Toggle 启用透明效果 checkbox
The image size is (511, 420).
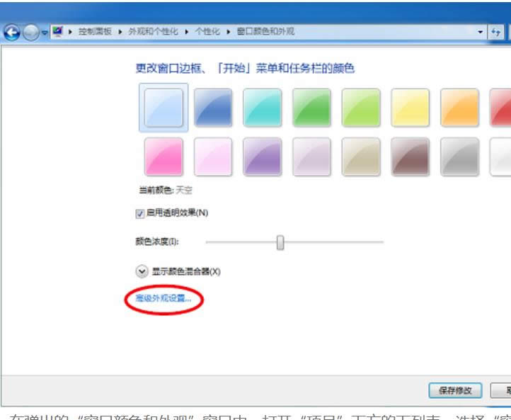point(140,214)
